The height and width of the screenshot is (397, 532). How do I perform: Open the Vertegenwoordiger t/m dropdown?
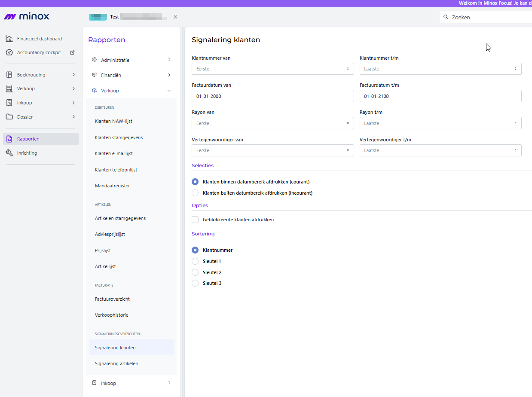coord(440,150)
